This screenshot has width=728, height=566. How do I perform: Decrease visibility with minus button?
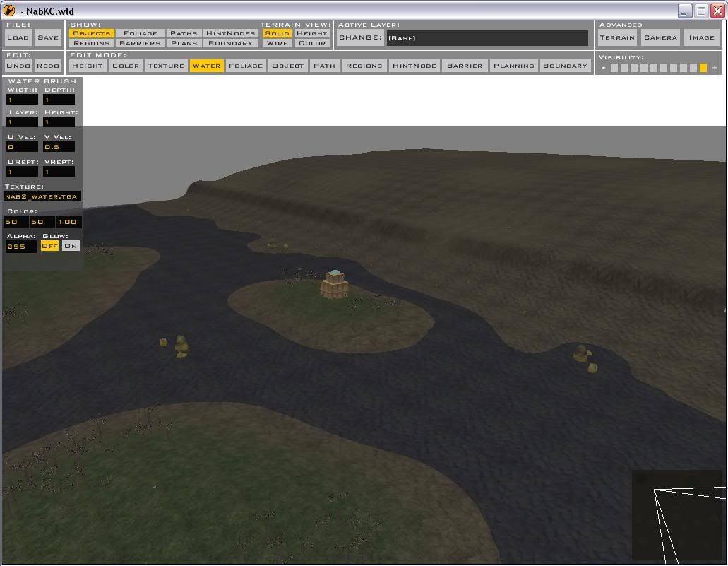pos(604,68)
